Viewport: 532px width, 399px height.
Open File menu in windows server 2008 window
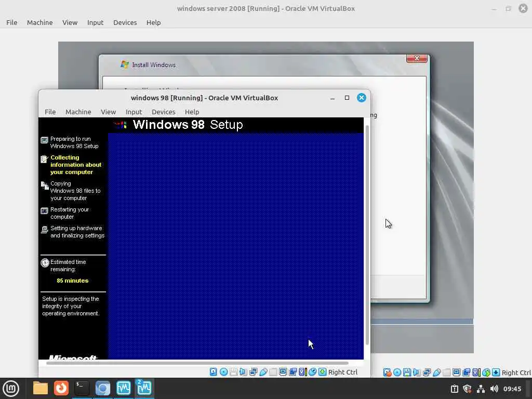[x=12, y=22]
